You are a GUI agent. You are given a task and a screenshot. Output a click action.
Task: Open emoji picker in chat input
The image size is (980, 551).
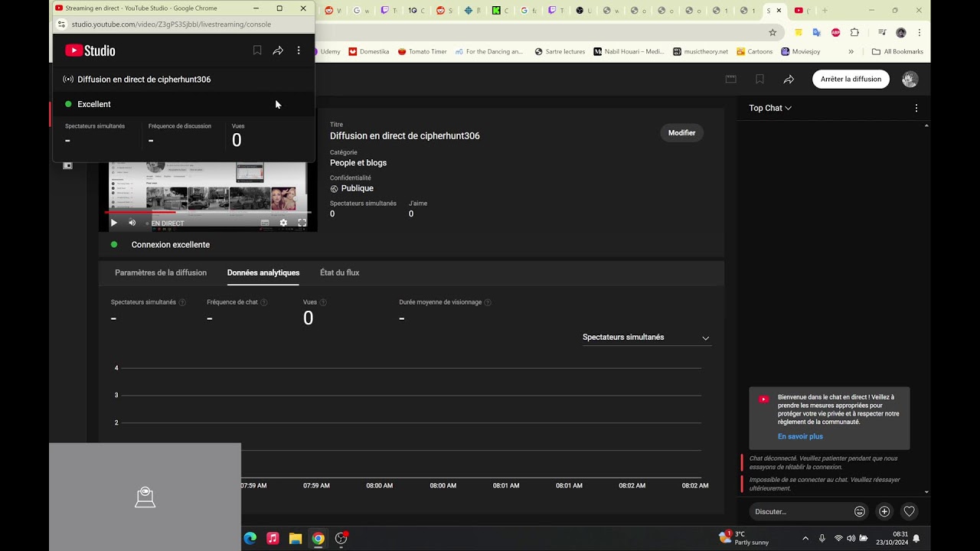pyautogui.click(x=860, y=511)
